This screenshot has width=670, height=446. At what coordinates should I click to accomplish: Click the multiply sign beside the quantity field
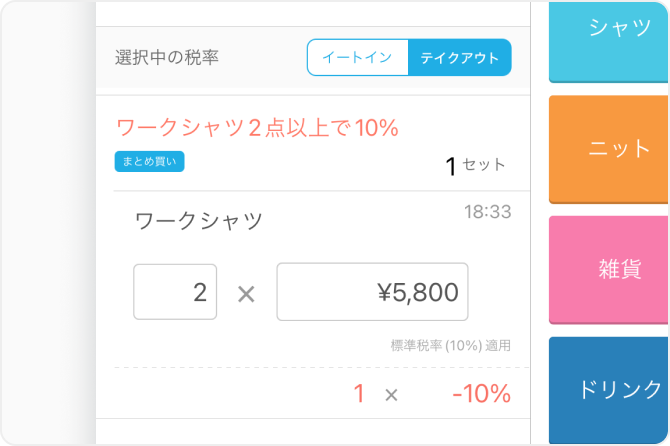point(246,293)
